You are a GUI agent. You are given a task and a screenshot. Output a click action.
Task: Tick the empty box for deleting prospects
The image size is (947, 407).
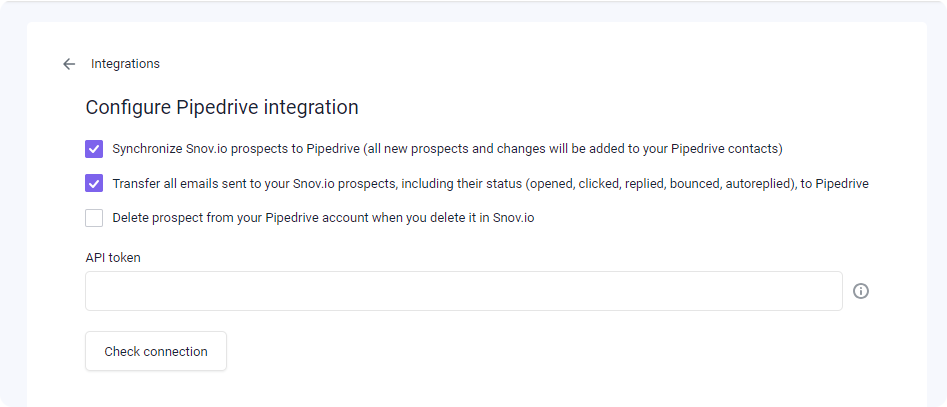click(94, 218)
